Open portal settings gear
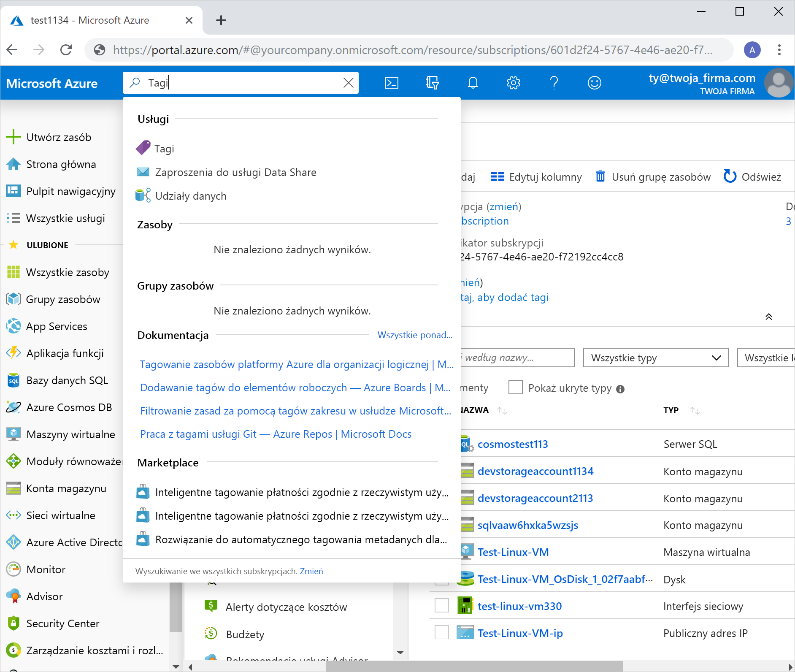 [x=514, y=83]
